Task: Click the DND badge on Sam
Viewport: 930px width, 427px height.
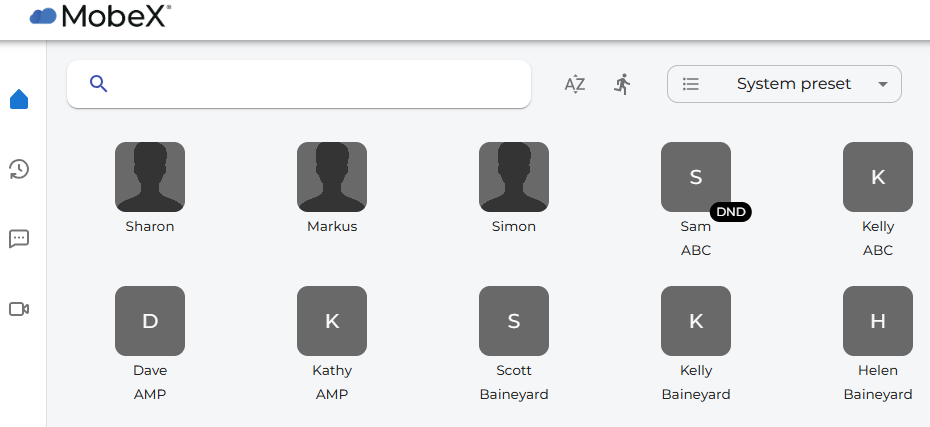Action: (x=730, y=212)
